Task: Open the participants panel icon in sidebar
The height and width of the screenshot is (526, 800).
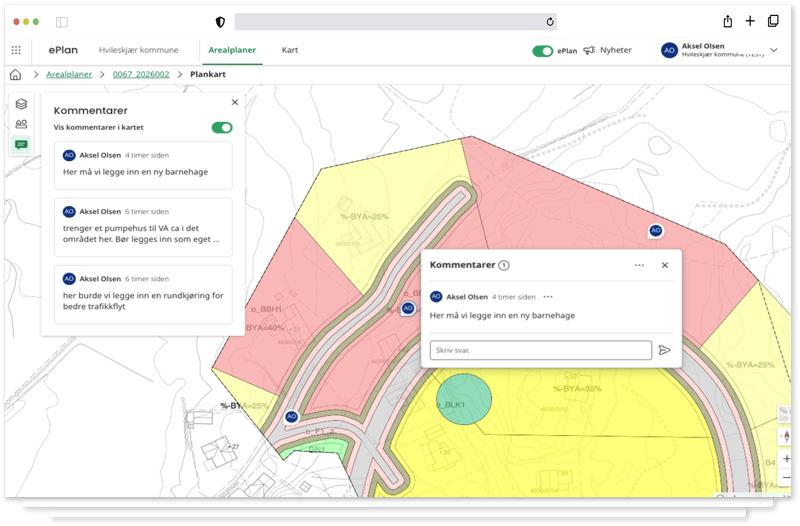Action: pyautogui.click(x=21, y=124)
